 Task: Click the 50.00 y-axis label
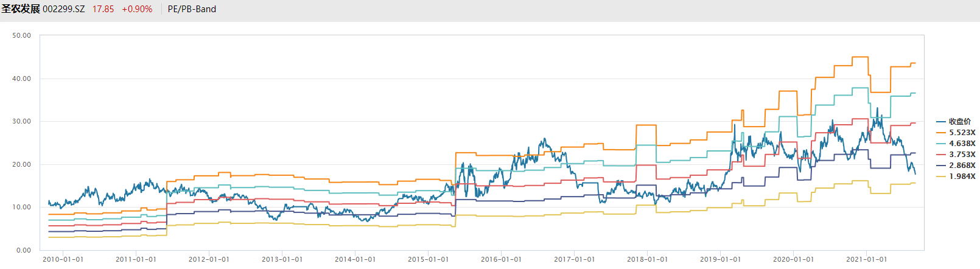[x=22, y=36]
